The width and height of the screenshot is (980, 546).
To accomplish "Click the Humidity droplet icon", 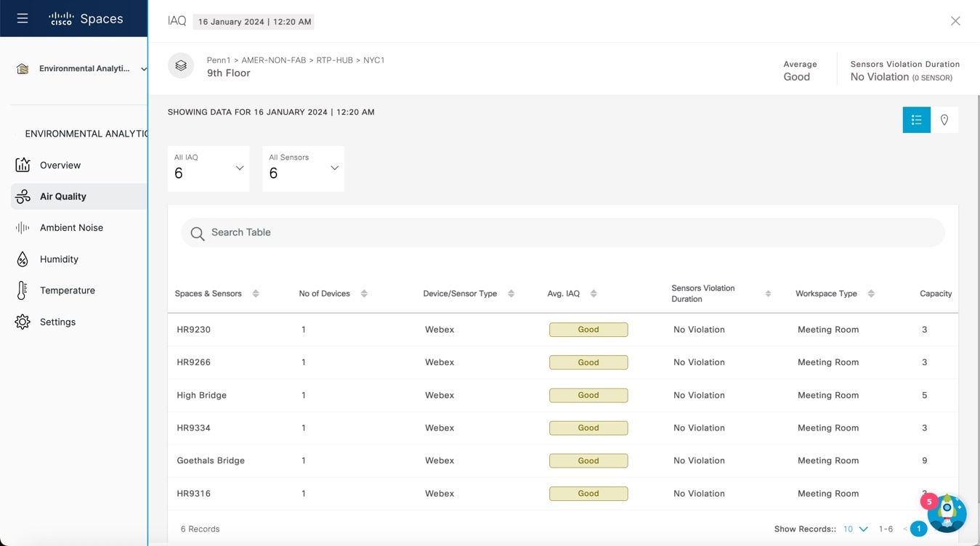I will (x=23, y=259).
